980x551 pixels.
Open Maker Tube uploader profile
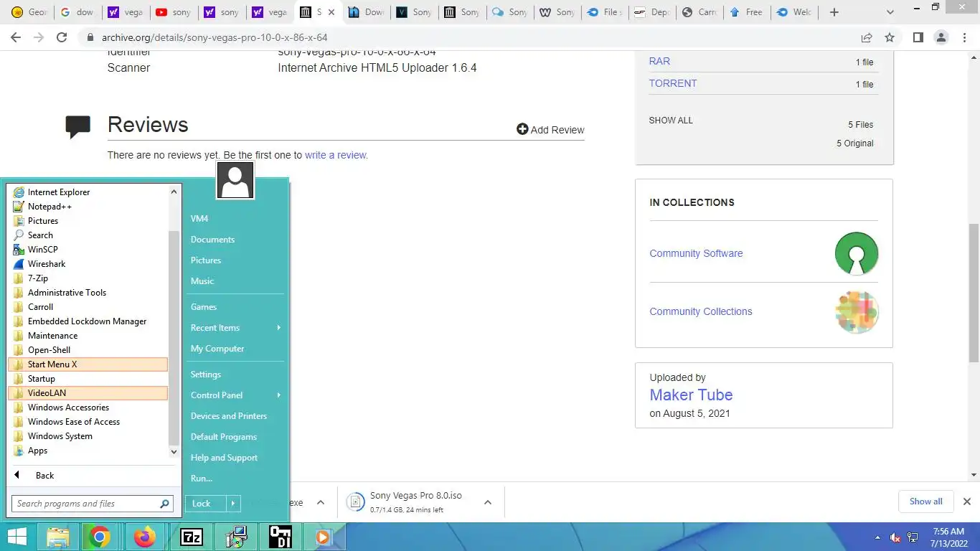tap(691, 395)
